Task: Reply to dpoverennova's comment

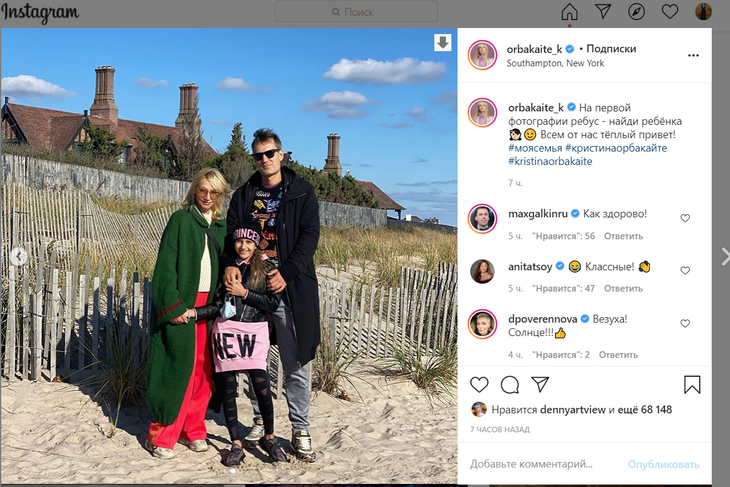Action: coord(618,355)
